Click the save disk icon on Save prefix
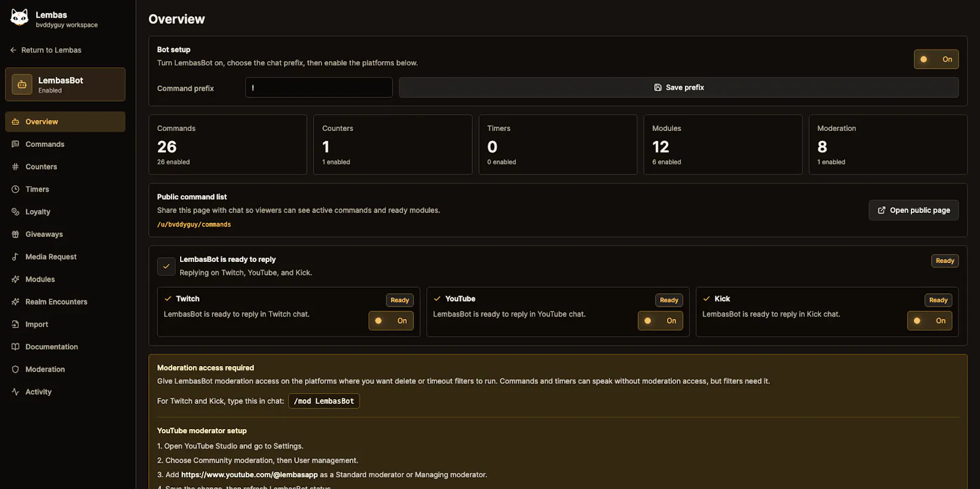The height and width of the screenshot is (489, 980). (658, 88)
